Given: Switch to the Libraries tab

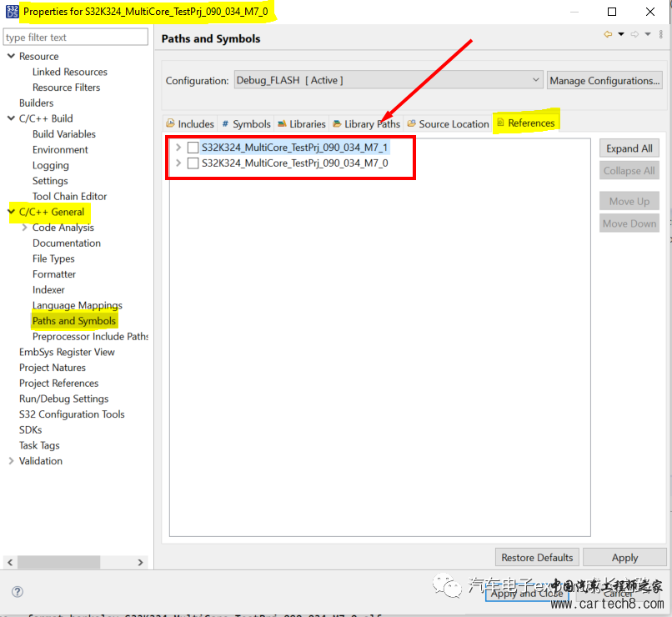Looking at the screenshot, I should (302, 124).
